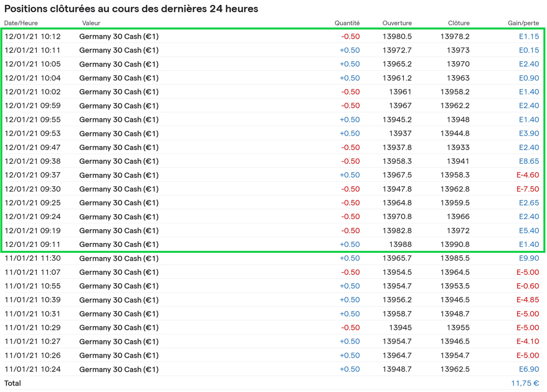The image size is (547, 392).
Task: Select the 11/01/21 10:31 date cell
Action: pyautogui.click(x=32, y=314)
